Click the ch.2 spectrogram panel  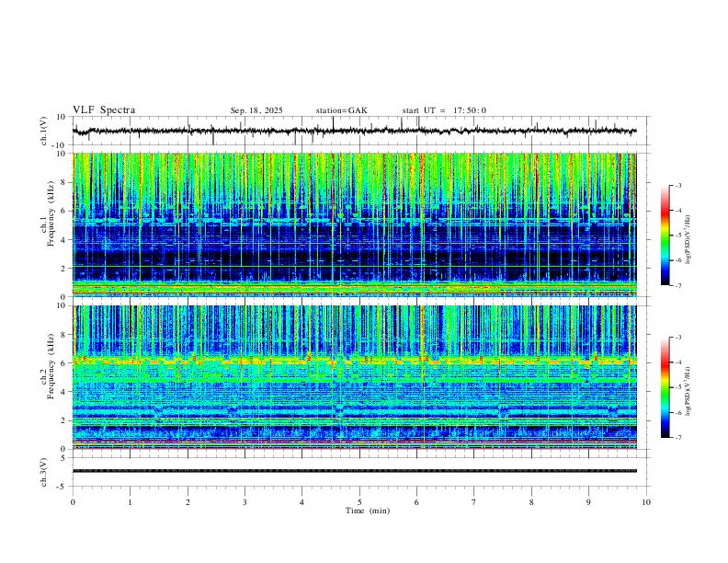(x=355, y=377)
